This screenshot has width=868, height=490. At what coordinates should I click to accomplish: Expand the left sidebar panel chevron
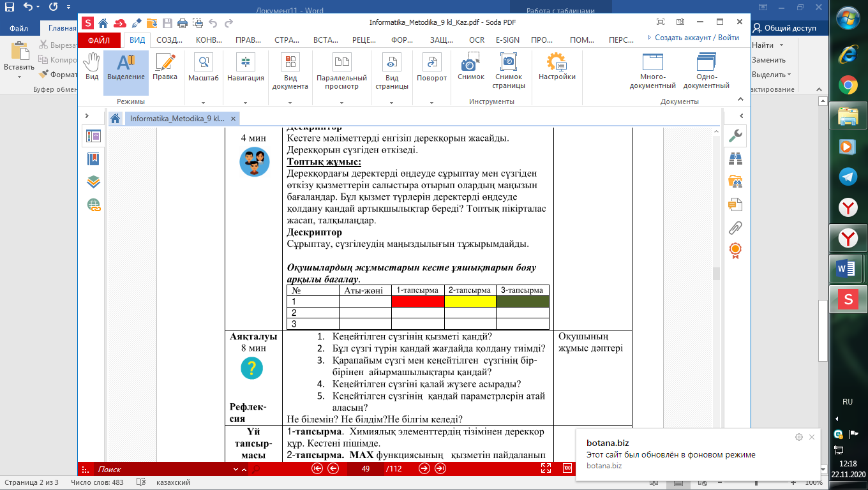[x=88, y=116]
